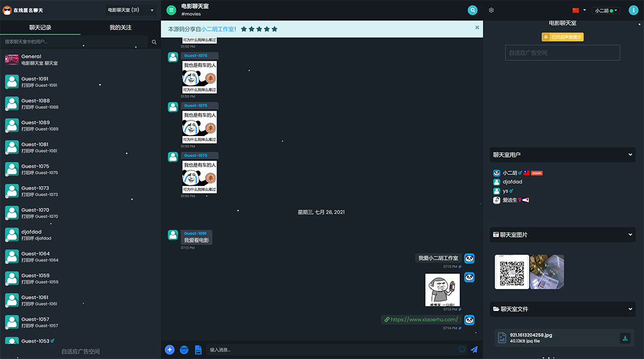Open chat search with the magnifier icon
The image size is (644, 359).
(473, 10)
